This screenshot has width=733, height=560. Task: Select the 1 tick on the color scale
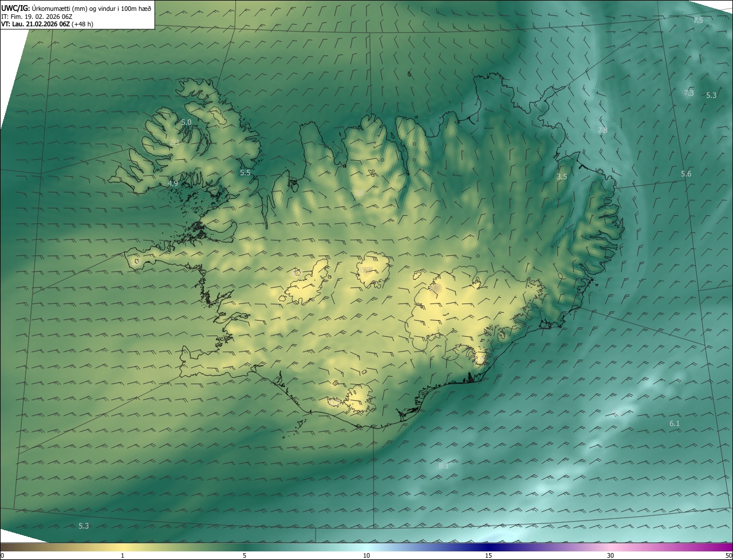click(123, 555)
